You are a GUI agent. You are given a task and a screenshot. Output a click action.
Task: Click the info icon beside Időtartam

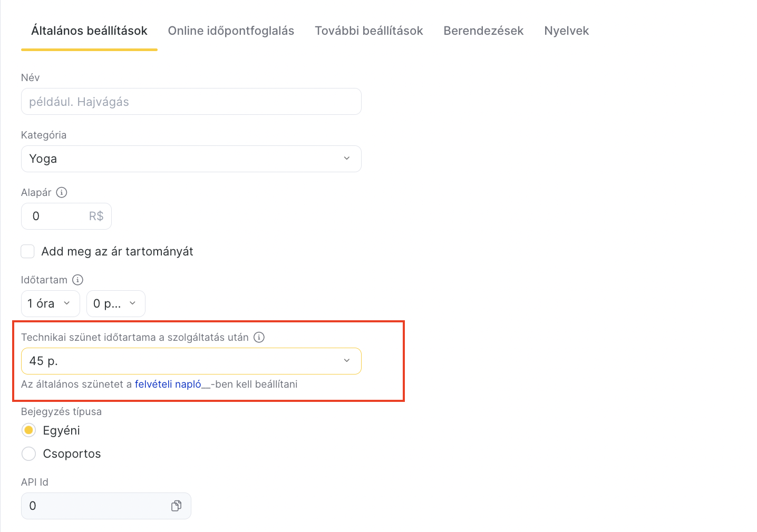point(77,280)
